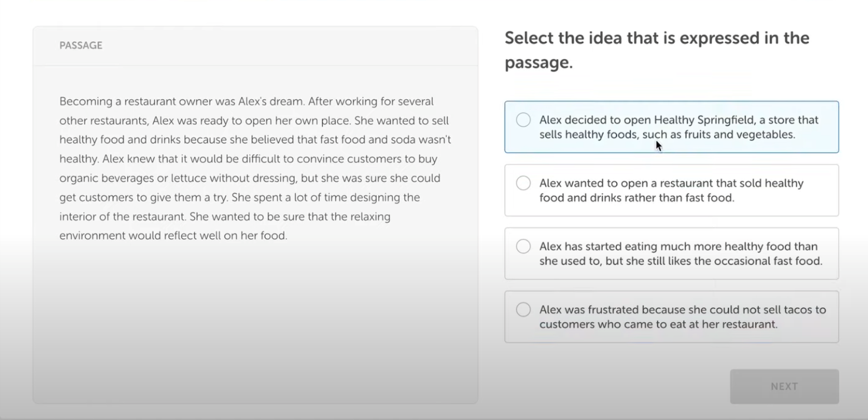Select the radio button for Healthy Springfield answer
Screen dimensions: 868x420
click(x=524, y=120)
